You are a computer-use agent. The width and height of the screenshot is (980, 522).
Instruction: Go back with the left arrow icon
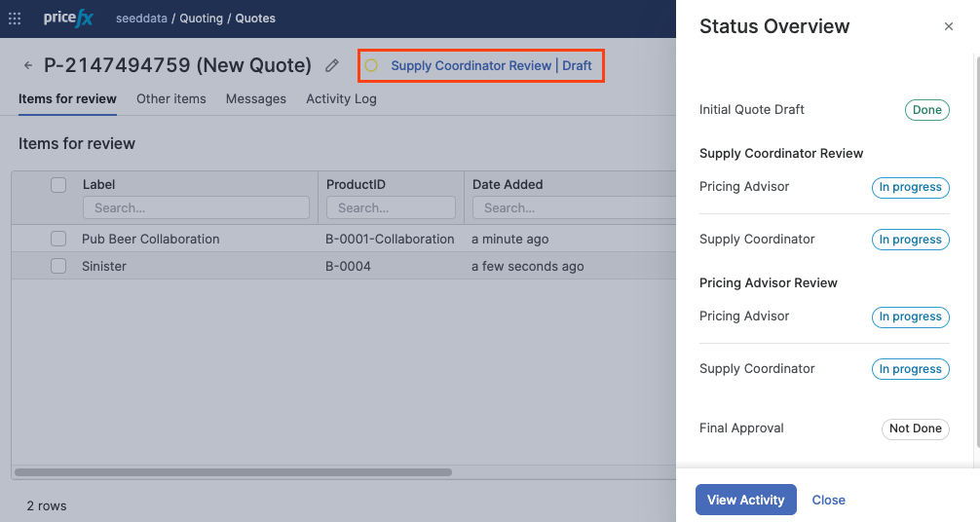click(27, 66)
